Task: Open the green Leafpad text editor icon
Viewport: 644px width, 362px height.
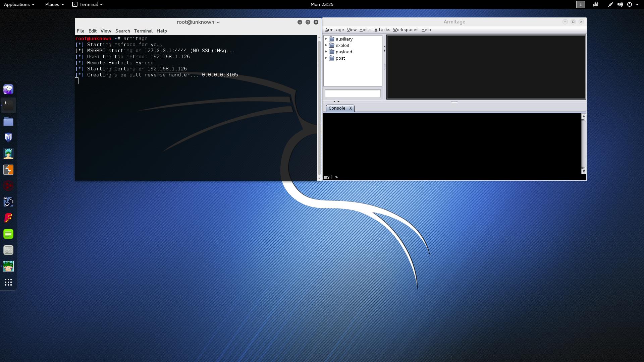Action: click(8, 234)
